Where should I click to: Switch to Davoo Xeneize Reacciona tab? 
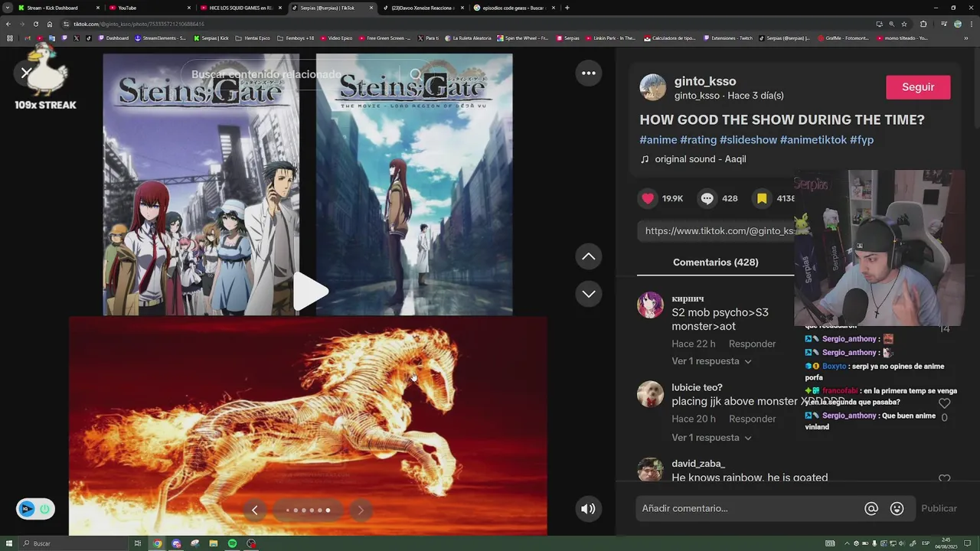click(423, 8)
